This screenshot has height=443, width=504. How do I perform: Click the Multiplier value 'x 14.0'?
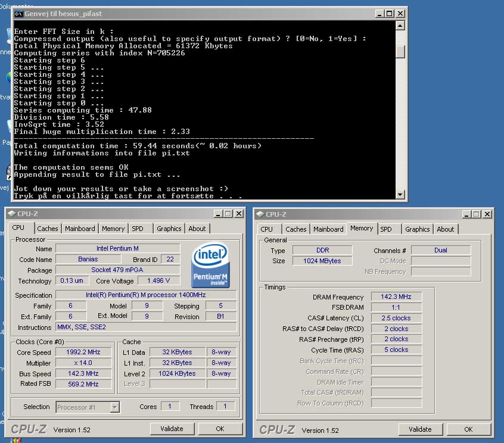coord(83,363)
